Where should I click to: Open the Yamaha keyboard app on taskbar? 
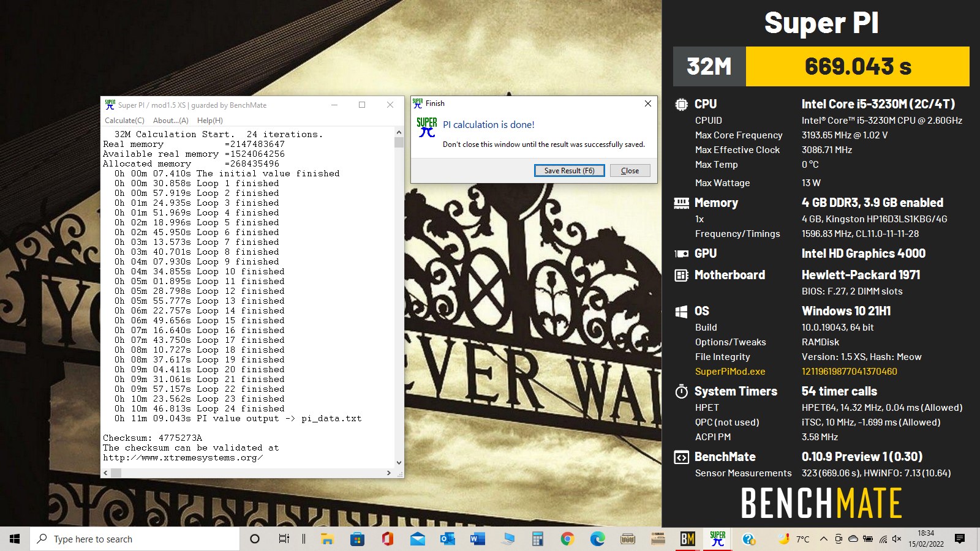(x=658, y=539)
